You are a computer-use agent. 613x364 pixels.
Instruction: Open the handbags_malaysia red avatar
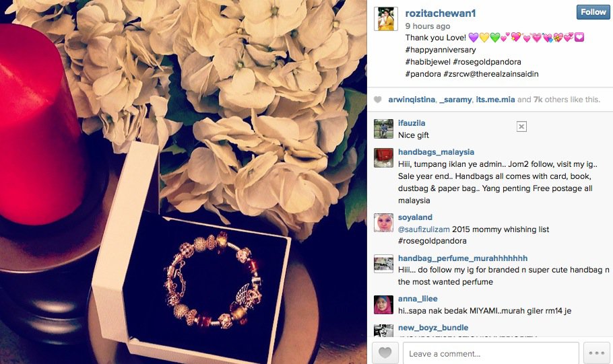383,158
